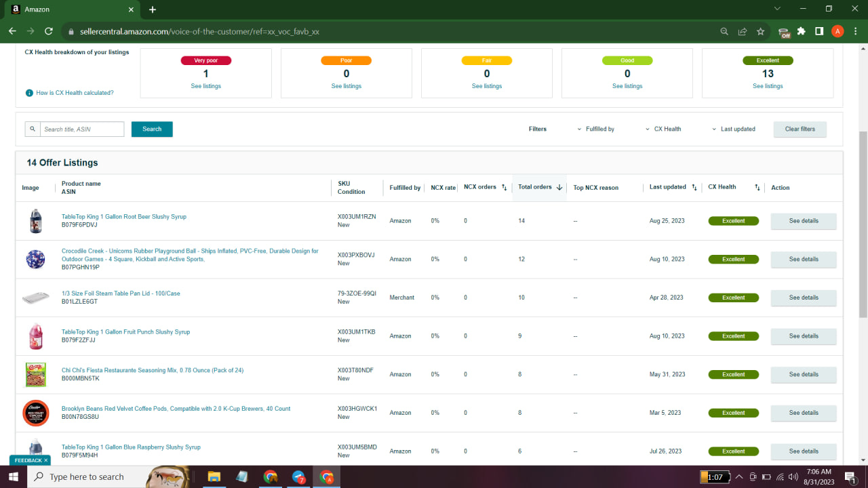Image resolution: width=868 pixels, height=488 pixels.
Task: Open the browser zoom control icon
Action: 725,31
